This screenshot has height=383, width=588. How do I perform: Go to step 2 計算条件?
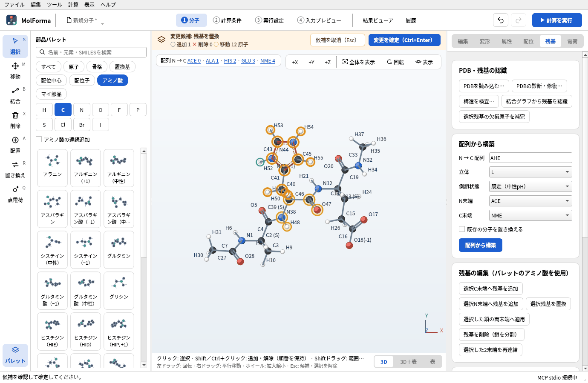(228, 20)
